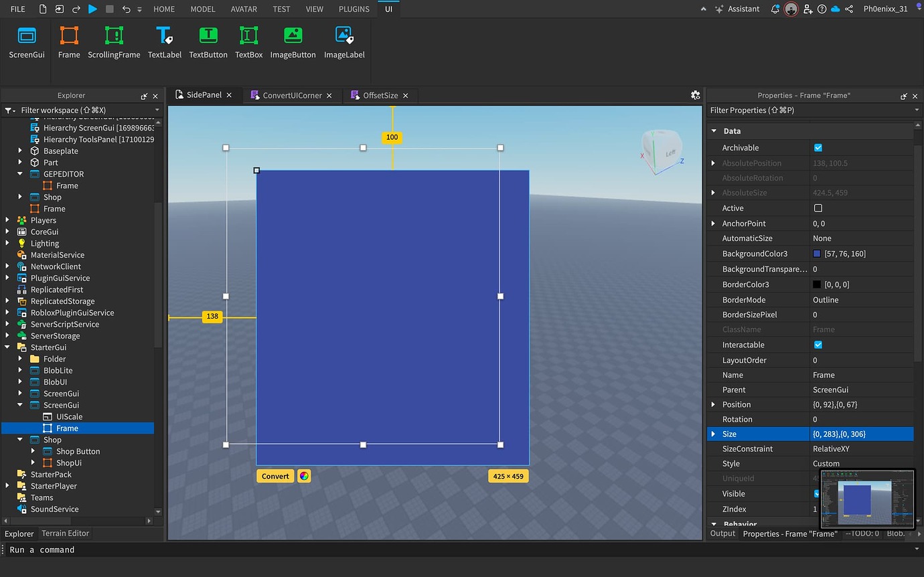Enable the Active property checkbox
The height and width of the screenshot is (577, 924).
[818, 208]
